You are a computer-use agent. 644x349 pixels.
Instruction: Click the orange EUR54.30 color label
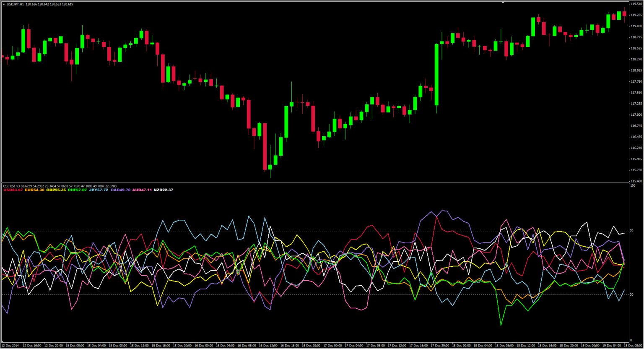(34, 190)
